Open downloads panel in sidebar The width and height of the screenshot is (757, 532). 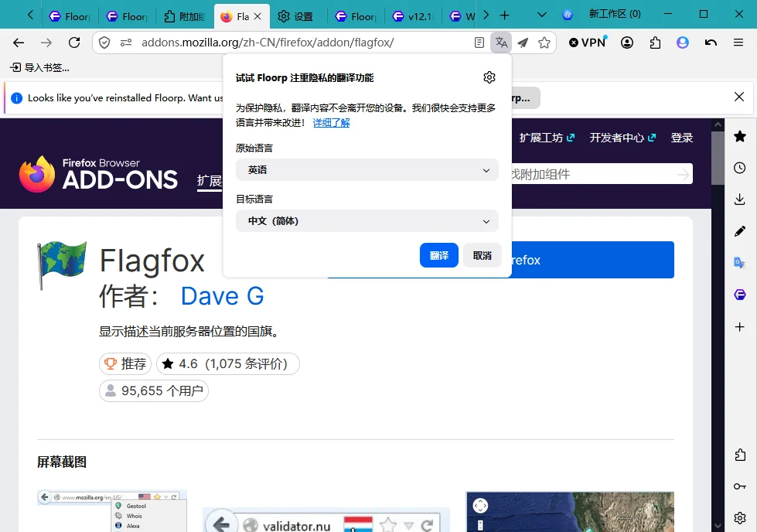pyautogui.click(x=740, y=199)
